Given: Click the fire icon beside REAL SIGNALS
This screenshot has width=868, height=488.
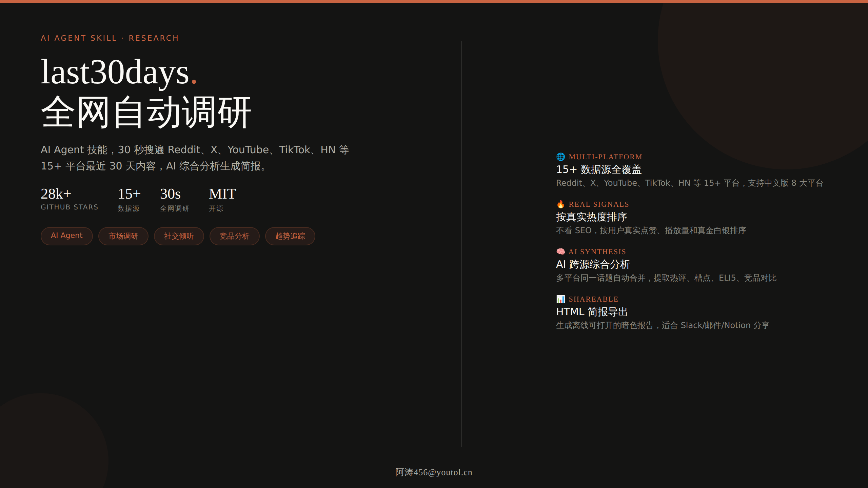Looking at the screenshot, I should [x=560, y=204].
